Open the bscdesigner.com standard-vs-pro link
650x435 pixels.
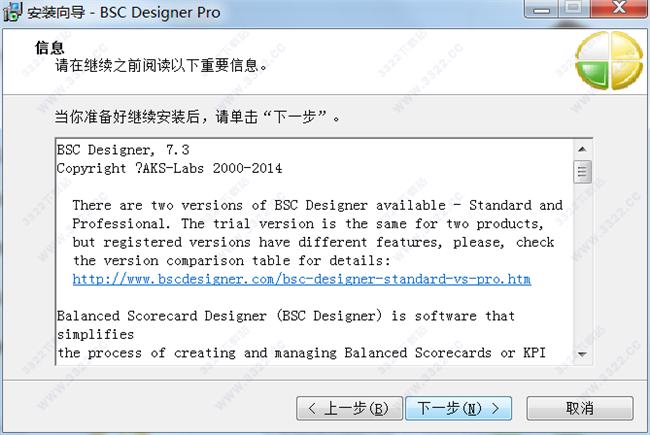315,279
